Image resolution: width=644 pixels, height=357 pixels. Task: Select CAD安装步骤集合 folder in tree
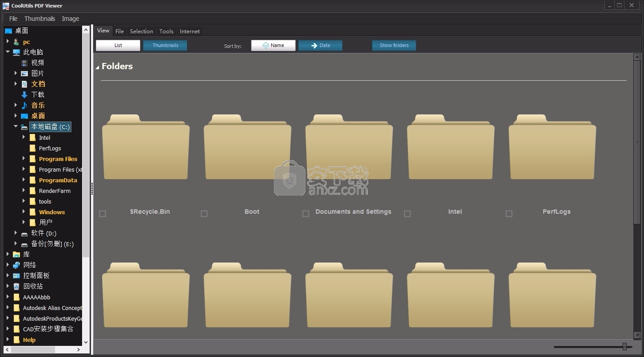(x=48, y=329)
